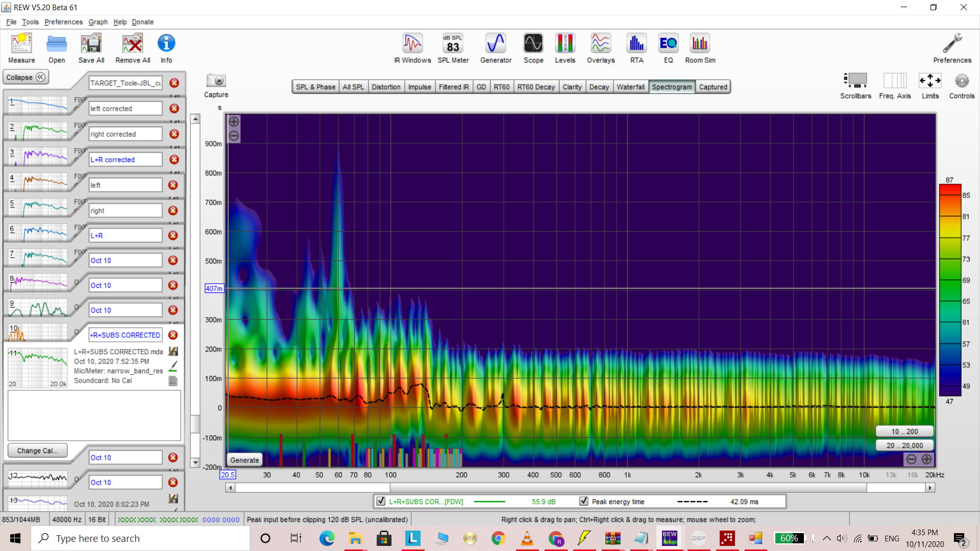Open the Graph menu
Screen dimensions: 980x551
98,22
